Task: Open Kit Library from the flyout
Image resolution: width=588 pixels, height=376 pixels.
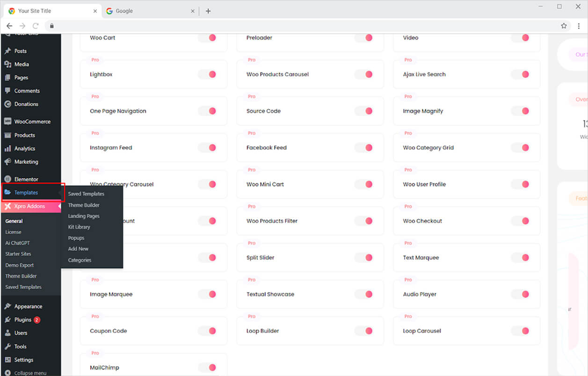Action: point(79,227)
